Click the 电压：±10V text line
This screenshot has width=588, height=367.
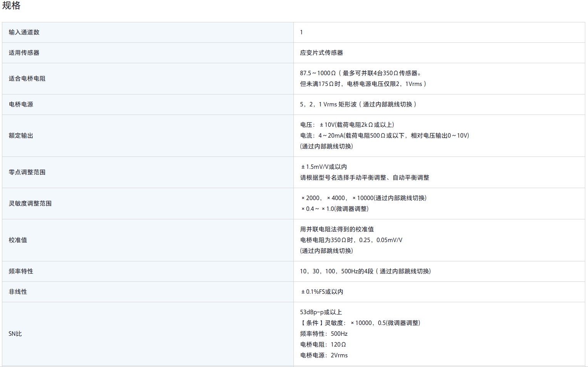point(347,125)
